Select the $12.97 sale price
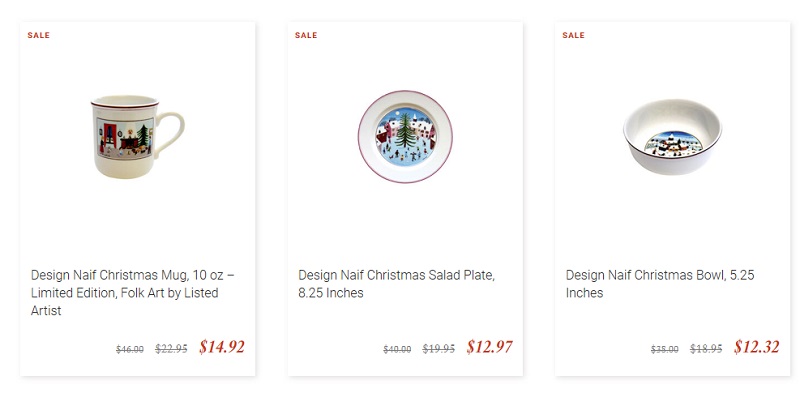This screenshot has width=800, height=393. (x=489, y=347)
